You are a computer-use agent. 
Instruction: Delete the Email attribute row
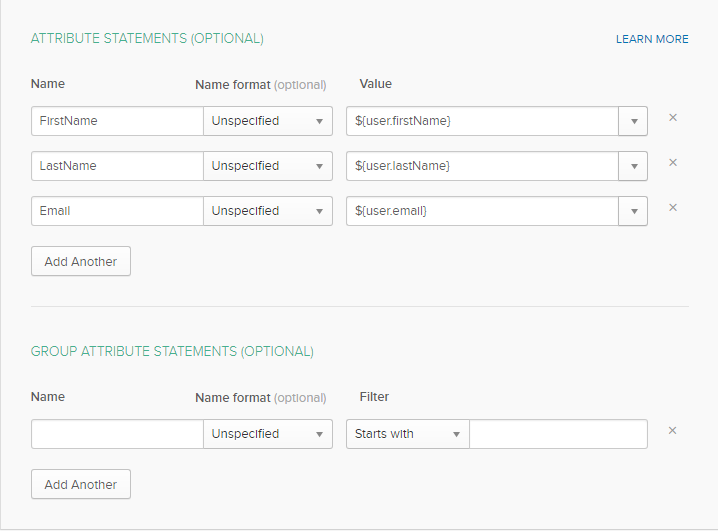coord(673,208)
